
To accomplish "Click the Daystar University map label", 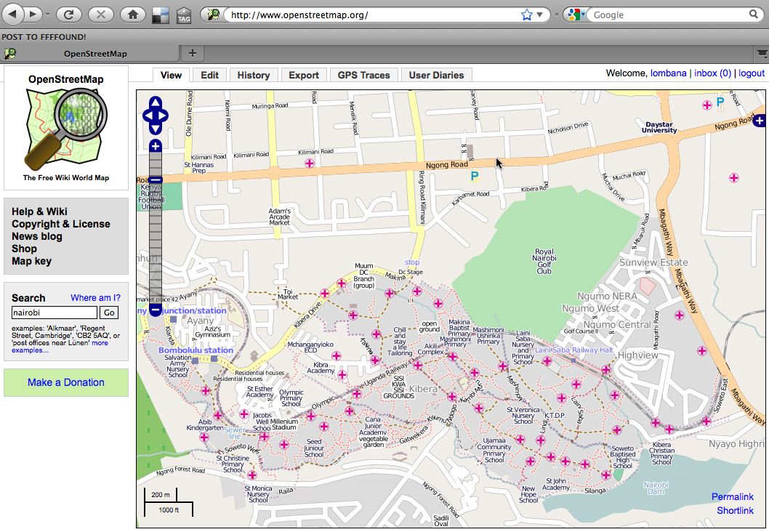I will (659, 127).
